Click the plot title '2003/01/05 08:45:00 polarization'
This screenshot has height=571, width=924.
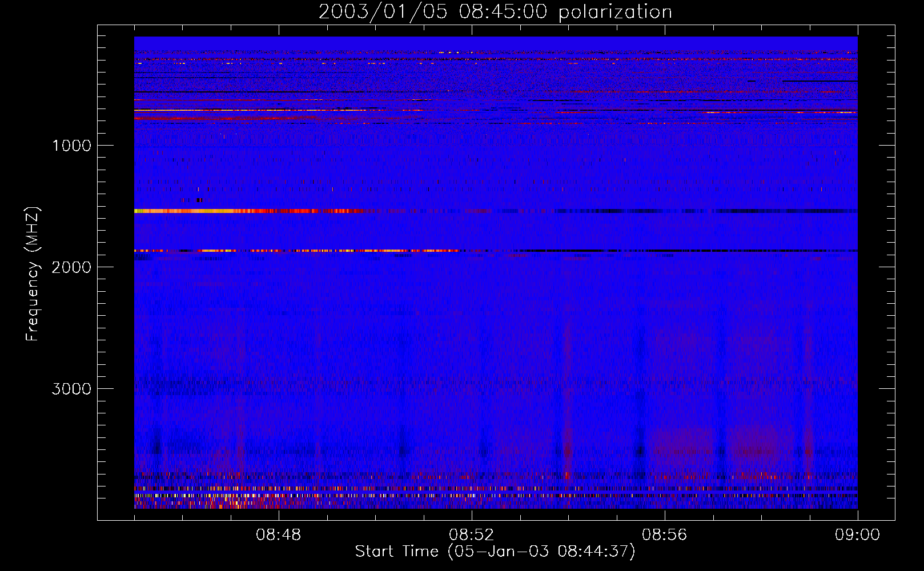click(495, 11)
